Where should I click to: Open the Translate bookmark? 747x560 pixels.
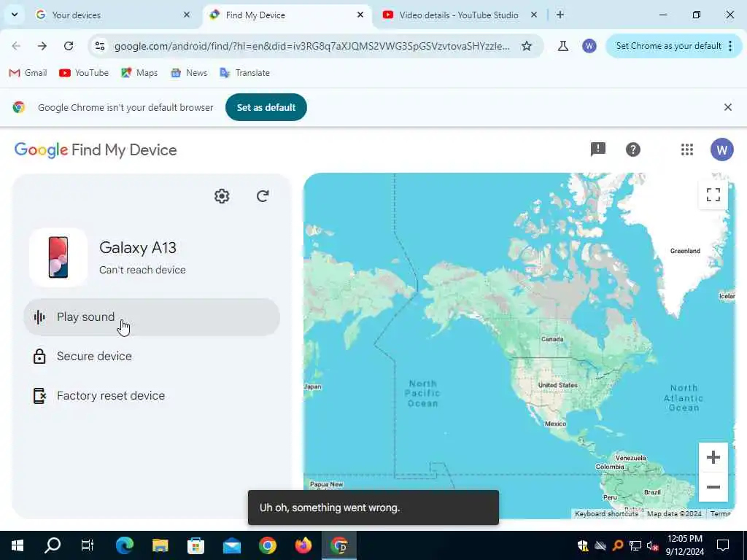pyautogui.click(x=245, y=73)
